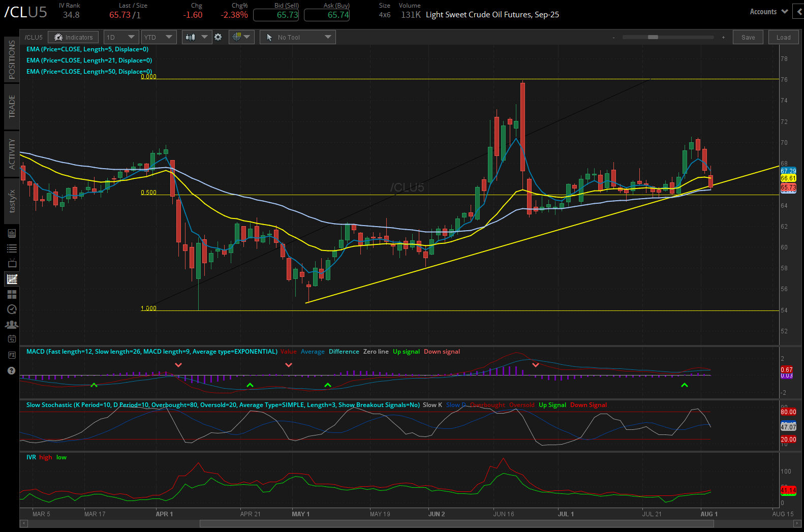Click the EMA Length=50 study label
The width and height of the screenshot is (804, 532).
point(89,72)
